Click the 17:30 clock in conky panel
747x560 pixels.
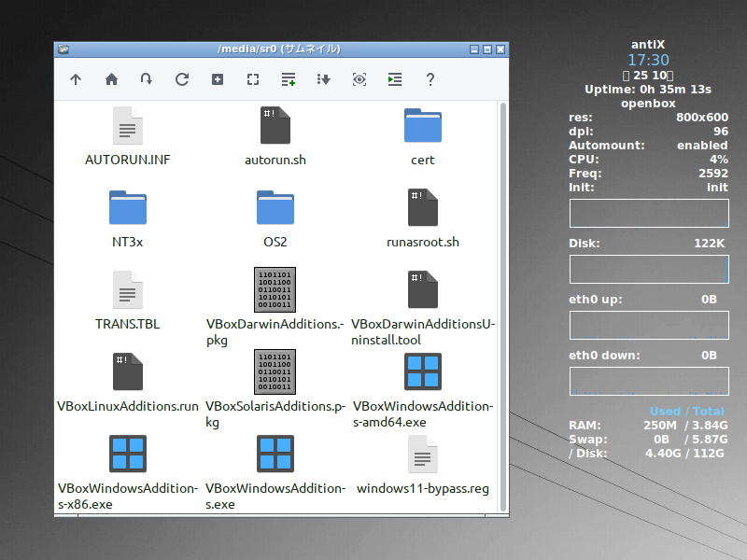tap(648, 60)
